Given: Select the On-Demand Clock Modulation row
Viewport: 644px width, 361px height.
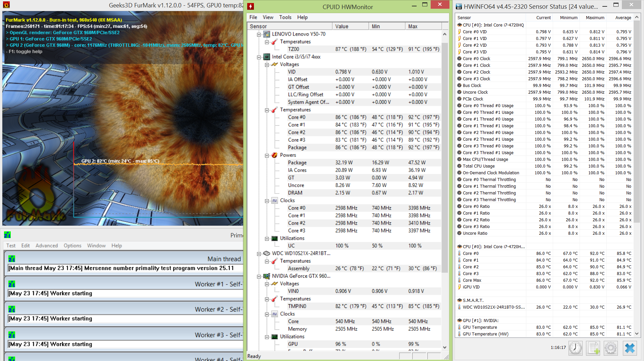Looking at the screenshot, I should click(x=545, y=173).
